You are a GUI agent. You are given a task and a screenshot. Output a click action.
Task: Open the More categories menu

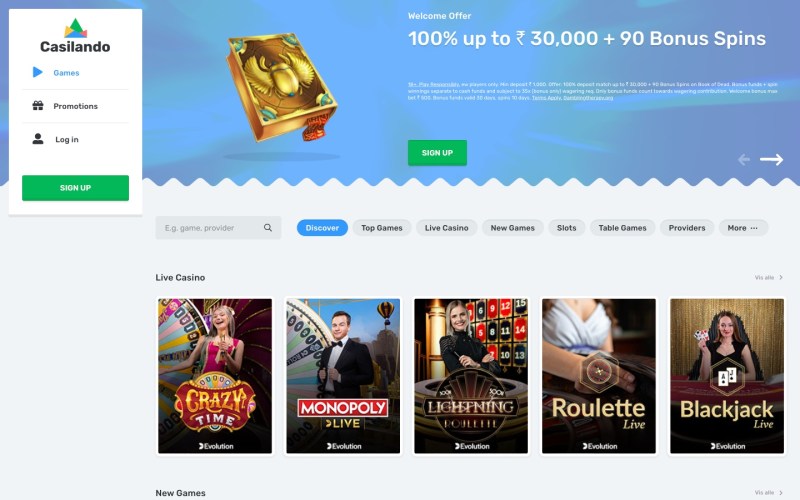743,228
